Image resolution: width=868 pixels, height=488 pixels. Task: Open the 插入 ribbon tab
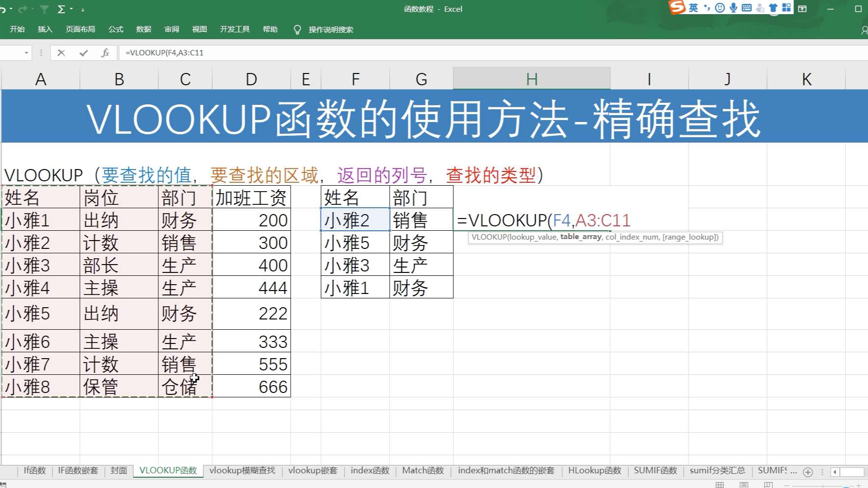[x=45, y=29]
